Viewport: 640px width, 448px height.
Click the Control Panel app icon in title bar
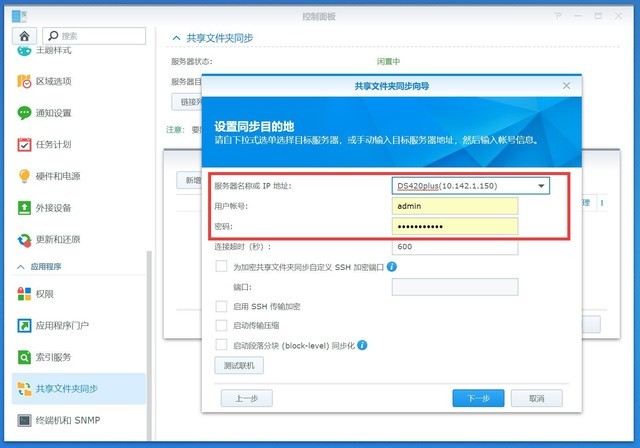tap(19, 16)
